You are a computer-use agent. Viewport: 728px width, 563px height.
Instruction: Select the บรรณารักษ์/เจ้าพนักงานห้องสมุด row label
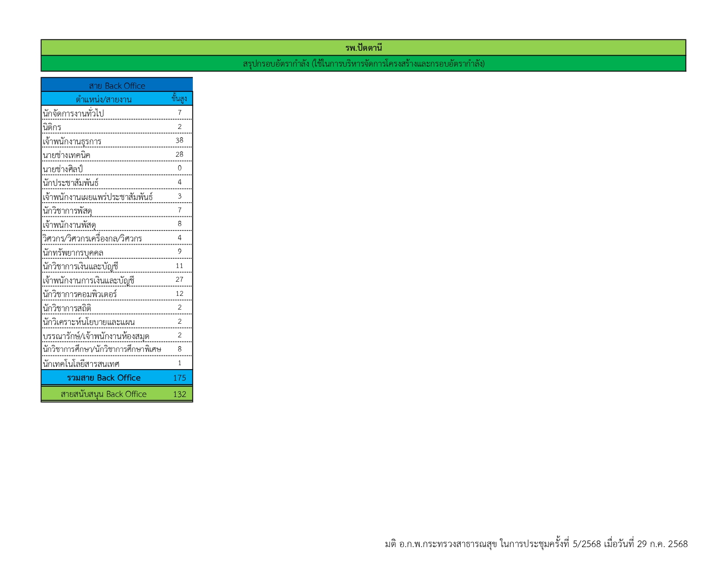click(96, 336)
